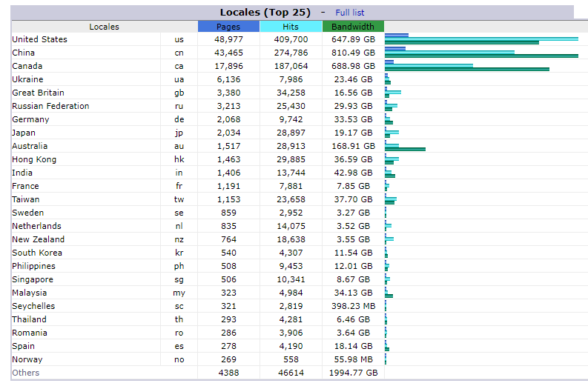Select the Seychelles locale name
Image resolution: width=588 pixels, height=386 pixels.
coord(33,307)
